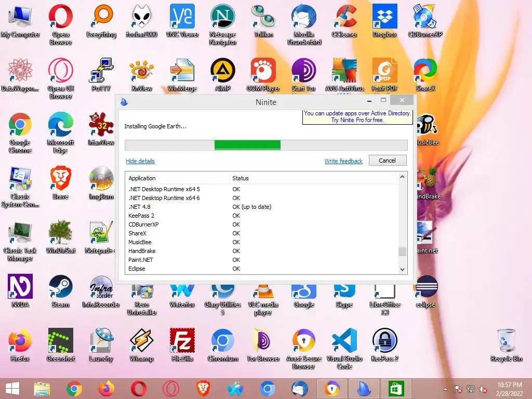The image size is (532, 399).
Task: Click the Application column header
Action: (178, 178)
